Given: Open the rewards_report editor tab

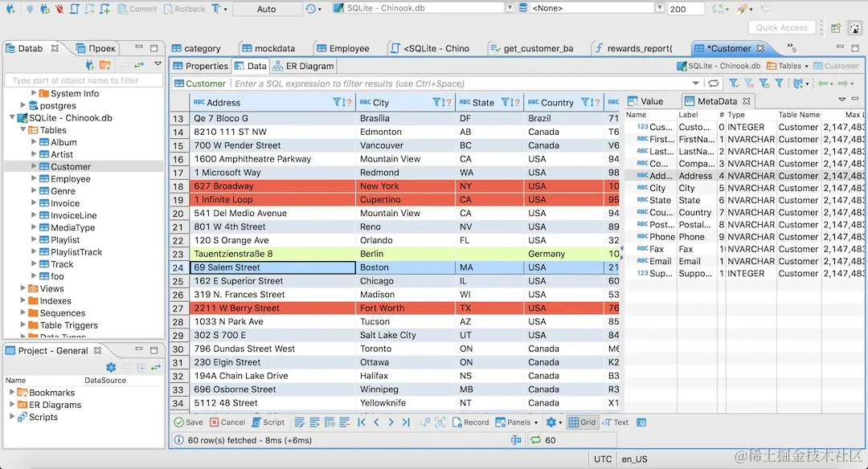Looking at the screenshot, I should coord(634,49).
